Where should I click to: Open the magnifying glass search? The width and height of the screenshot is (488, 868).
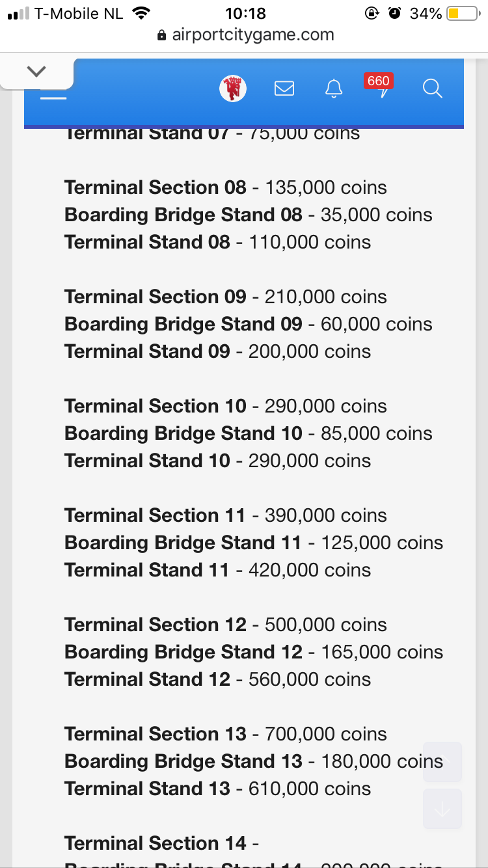pos(432,88)
